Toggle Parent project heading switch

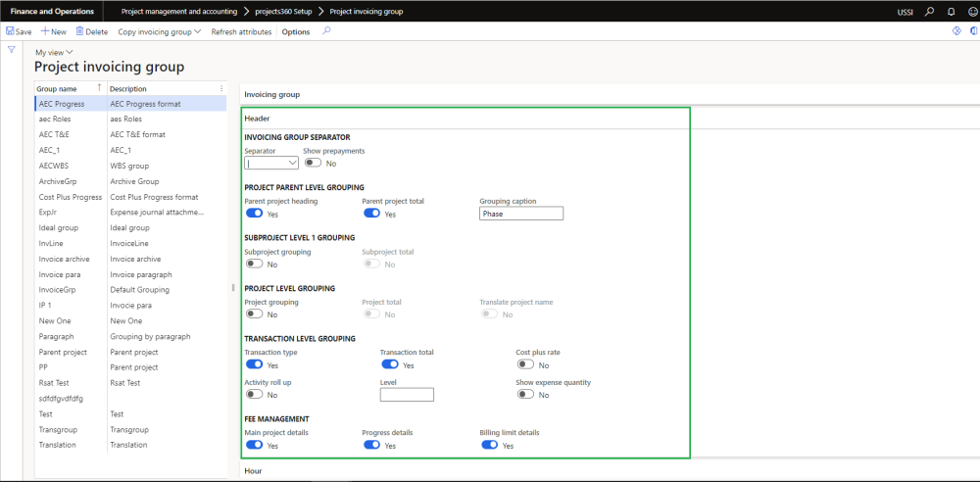coord(255,214)
